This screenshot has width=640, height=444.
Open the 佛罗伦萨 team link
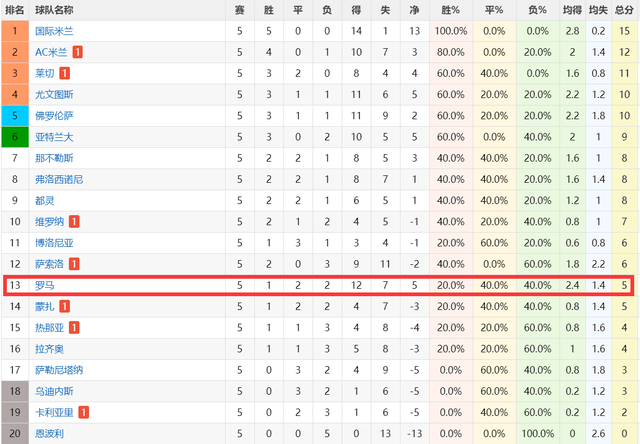[x=54, y=116]
